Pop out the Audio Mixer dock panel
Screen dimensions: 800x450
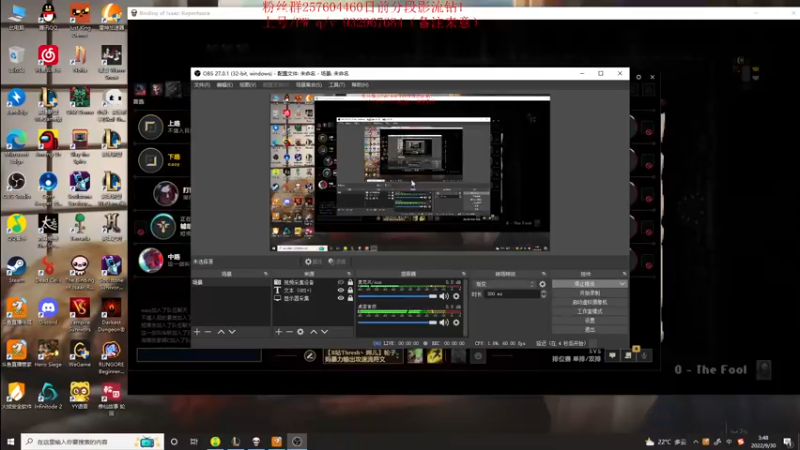pyautogui.click(x=463, y=274)
